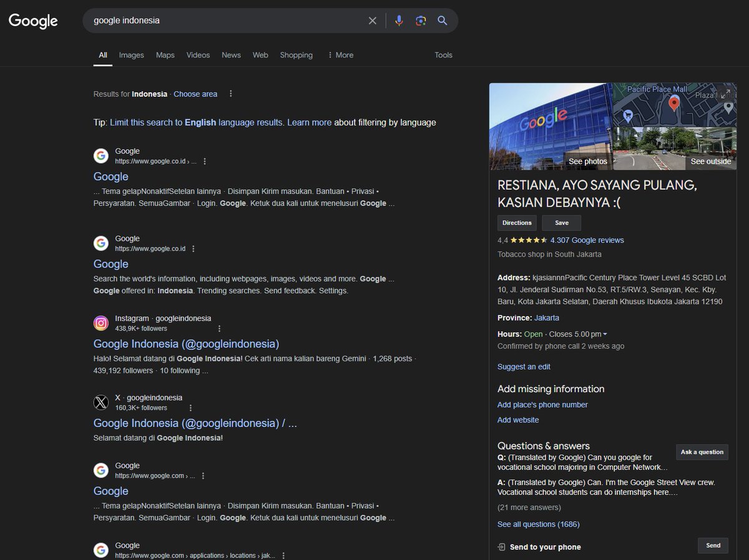The height and width of the screenshot is (560, 749).
Task: Switch to the Web tab
Action: point(260,55)
